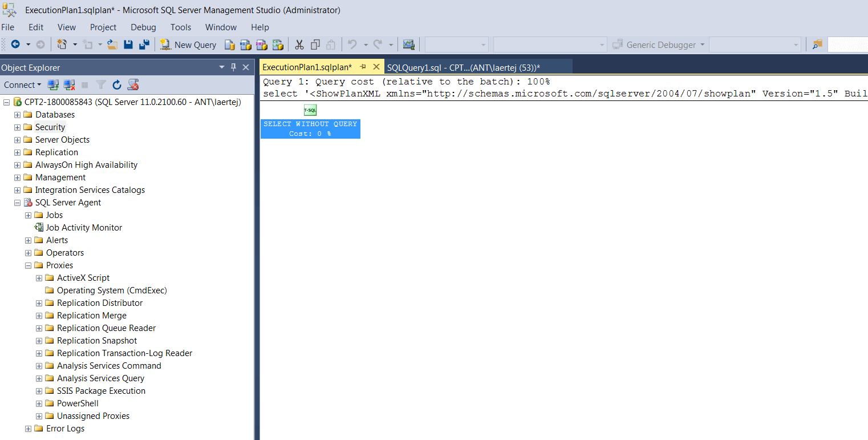Click Disconnect icon in Object Explorer
The width and height of the screenshot is (868, 440).
[x=70, y=85]
